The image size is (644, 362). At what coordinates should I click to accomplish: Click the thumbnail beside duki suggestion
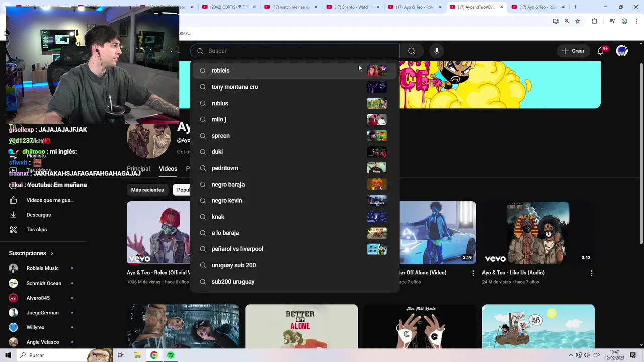[377, 152]
